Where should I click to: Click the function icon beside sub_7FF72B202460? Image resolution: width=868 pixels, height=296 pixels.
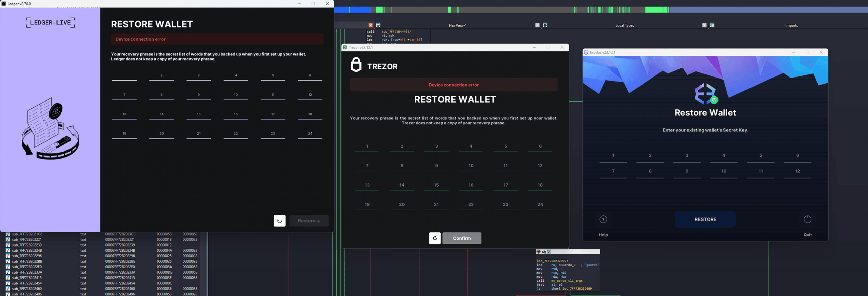tap(8, 289)
